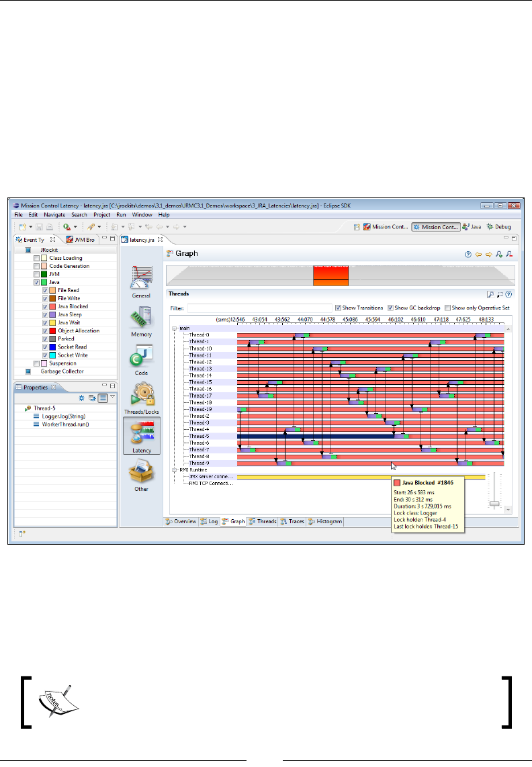Click the Graph help icon
Image resolution: width=532 pixels, height=767 pixels.
tap(468, 255)
